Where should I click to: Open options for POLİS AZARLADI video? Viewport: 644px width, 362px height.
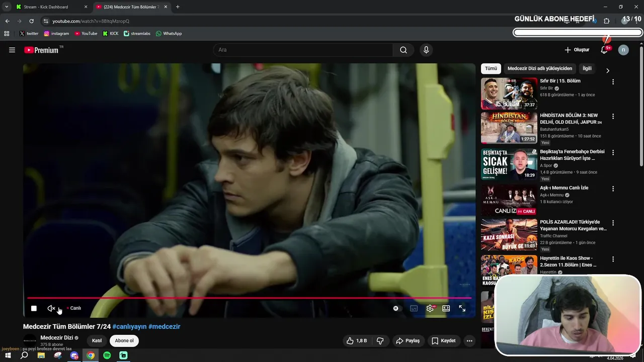[x=613, y=223]
